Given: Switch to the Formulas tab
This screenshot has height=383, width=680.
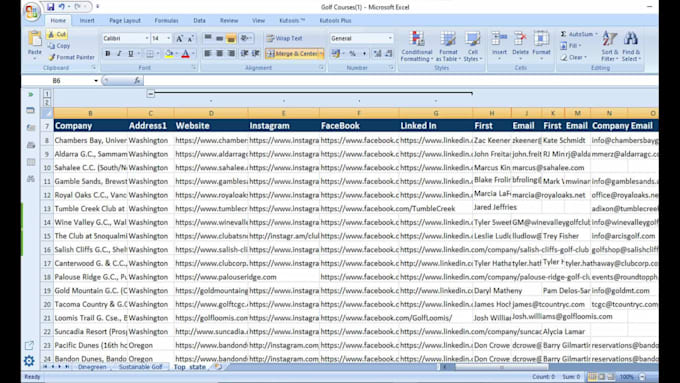Looking at the screenshot, I should [x=166, y=20].
